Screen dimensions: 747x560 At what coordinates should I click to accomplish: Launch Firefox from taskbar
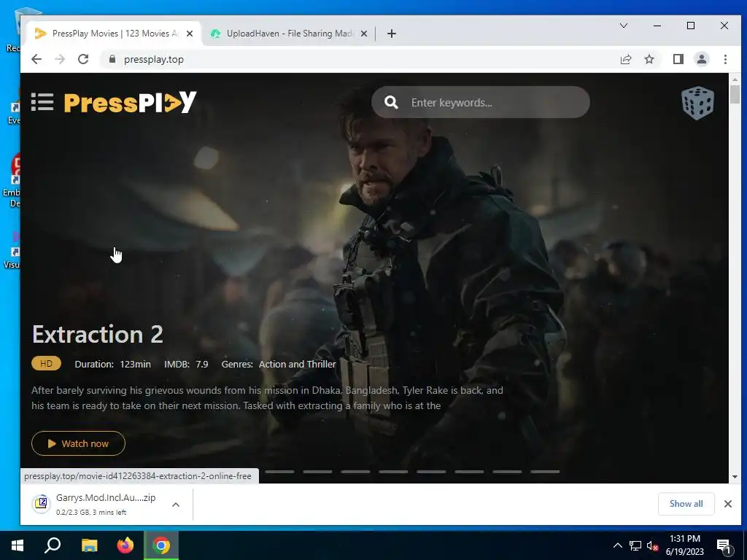point(125,545)
